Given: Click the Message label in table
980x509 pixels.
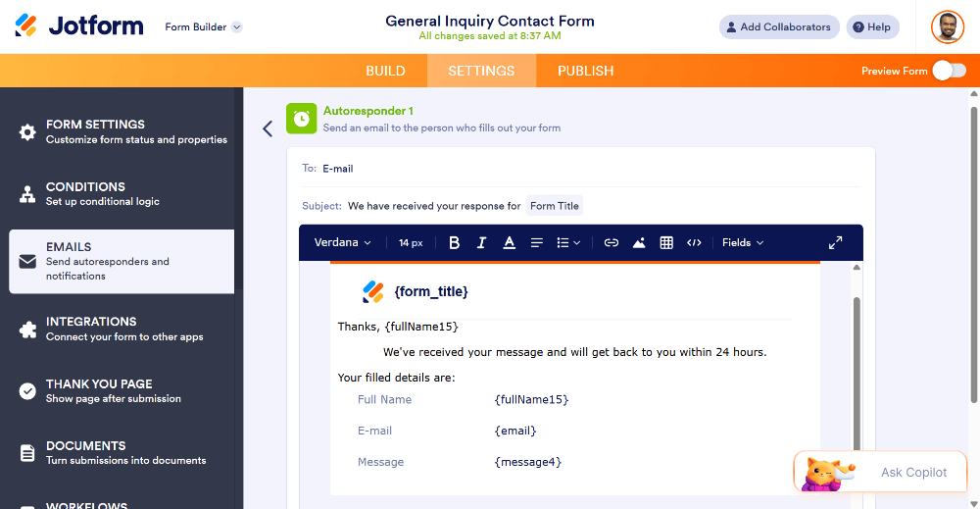Looking at the screenshot, I should coord(380,462).
